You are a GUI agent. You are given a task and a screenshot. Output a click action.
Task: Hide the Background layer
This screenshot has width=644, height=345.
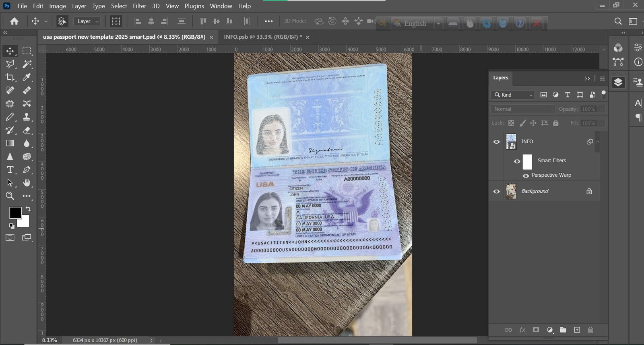point(497,191)
